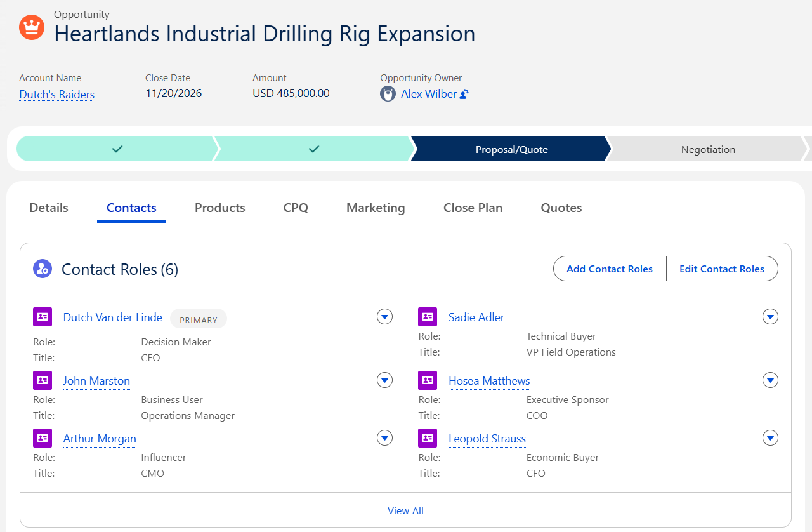Open Dutch Van der Linde contact link
Image resolution: width=812 pixels, height=532 pixels.
point(112,317)
